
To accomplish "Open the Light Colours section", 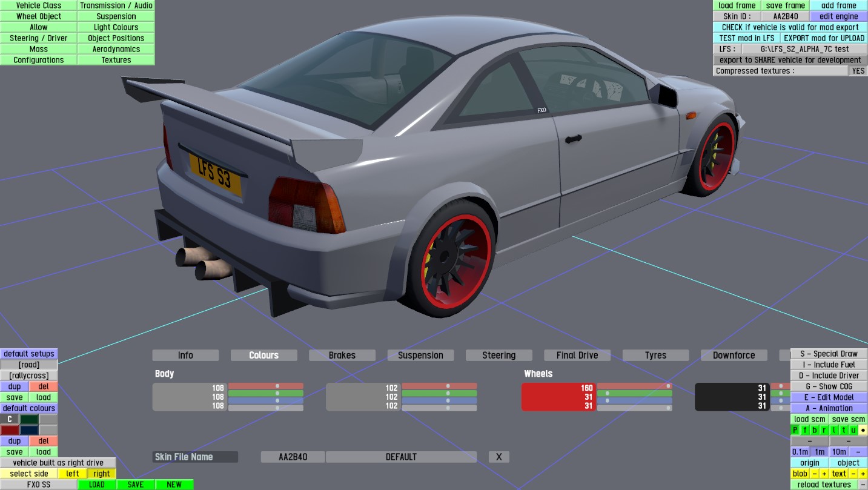I will [116, 27].
